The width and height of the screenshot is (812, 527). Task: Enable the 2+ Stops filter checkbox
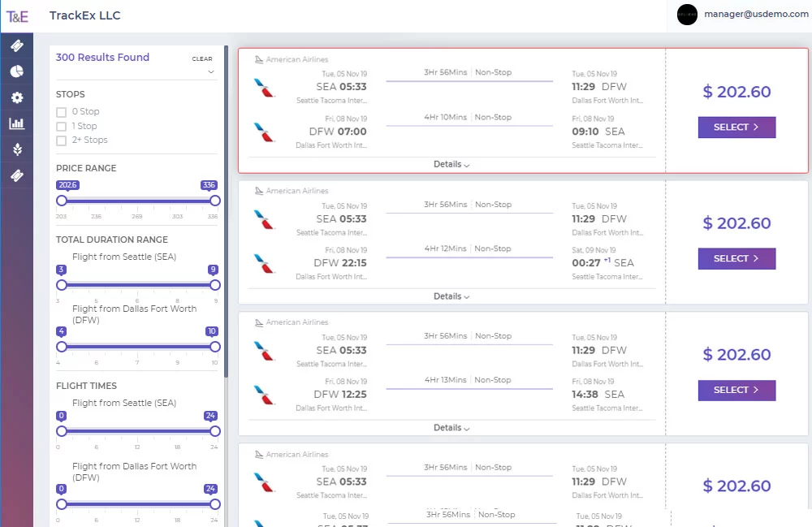[62, 140]
